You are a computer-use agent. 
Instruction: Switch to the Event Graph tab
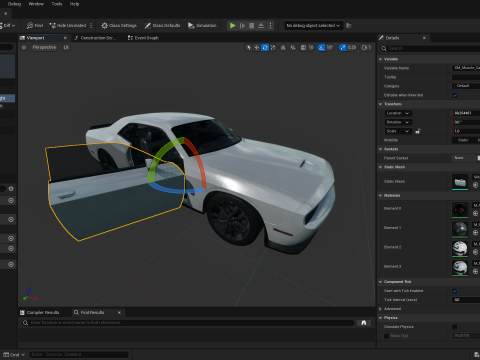[x=143, y=38]
